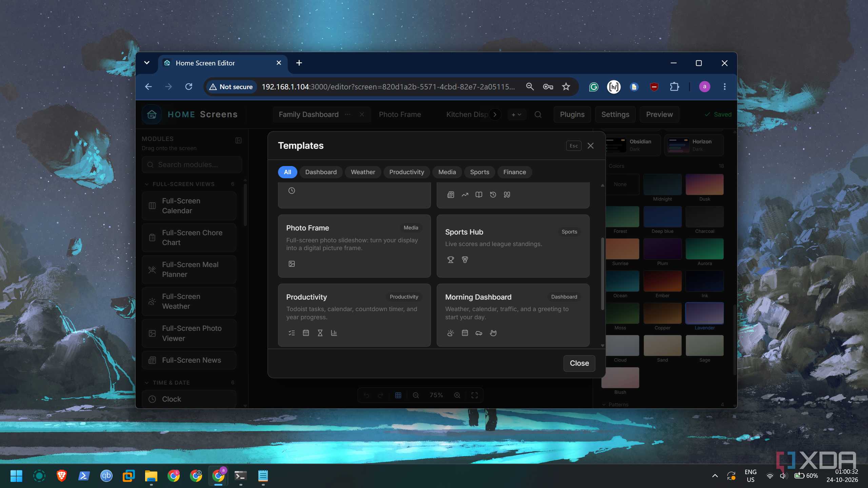Filter templates by Finance category
This screenshot has height=488, width=868.
(514, 172)
